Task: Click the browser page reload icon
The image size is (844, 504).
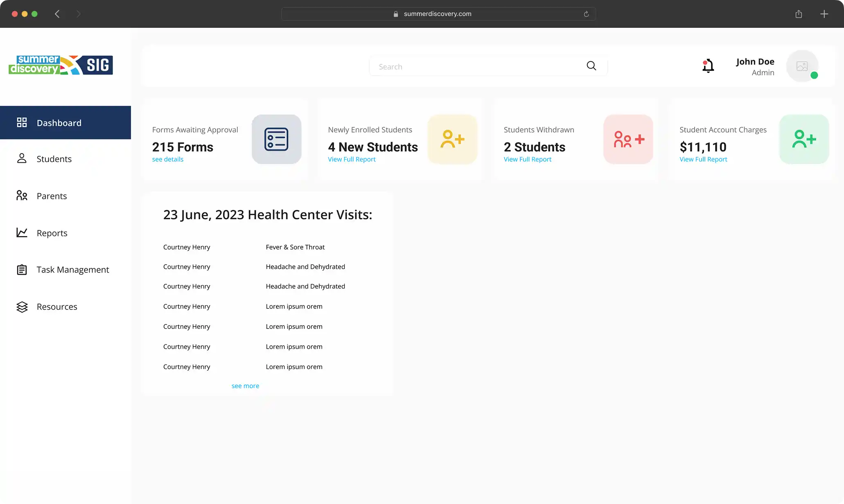Action: coord(586,14)
